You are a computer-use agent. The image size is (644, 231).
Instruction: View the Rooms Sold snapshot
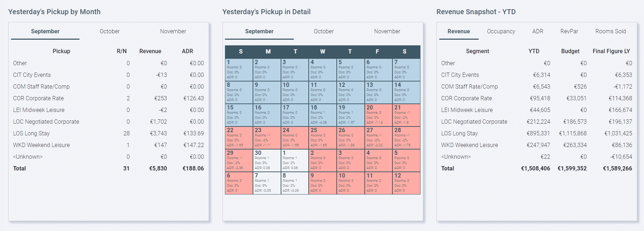pyautogui.click(x=610, y=31)
